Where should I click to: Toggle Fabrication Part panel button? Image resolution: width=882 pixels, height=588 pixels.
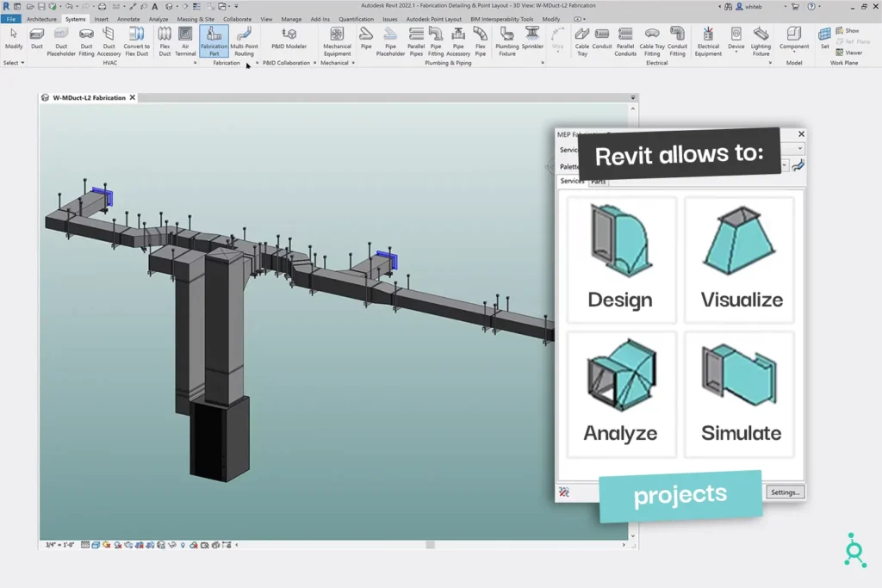click(214, 41)
